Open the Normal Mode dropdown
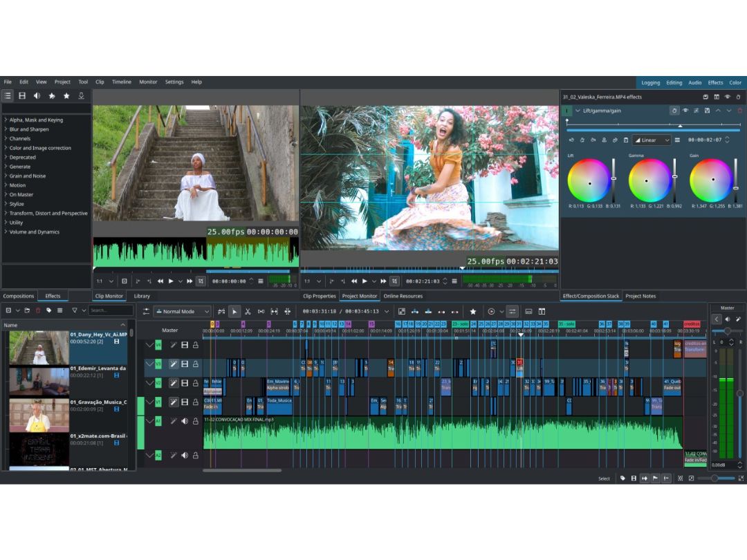This screenshot has height=560, width=747. (183, 311)
